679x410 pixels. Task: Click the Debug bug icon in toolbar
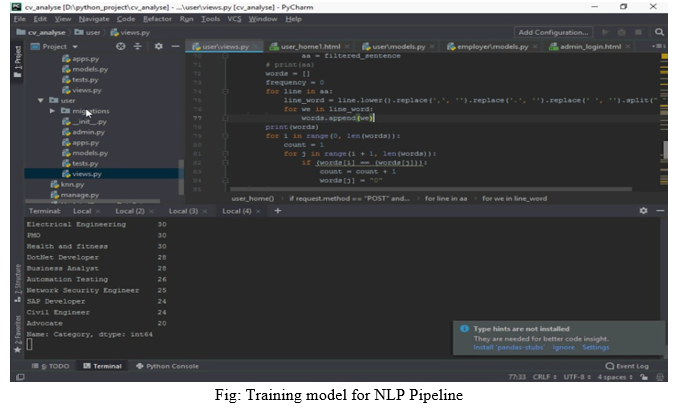(x=621, y=32)
